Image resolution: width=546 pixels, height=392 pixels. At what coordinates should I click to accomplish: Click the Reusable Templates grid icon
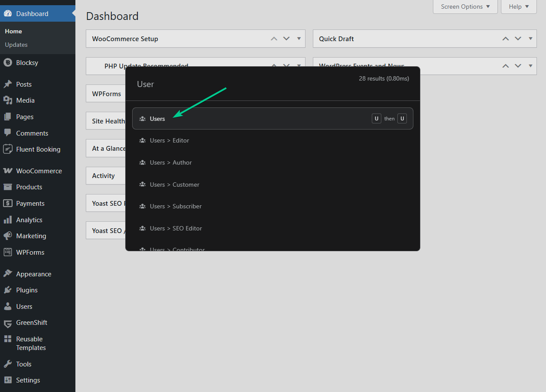click(8, 339)
